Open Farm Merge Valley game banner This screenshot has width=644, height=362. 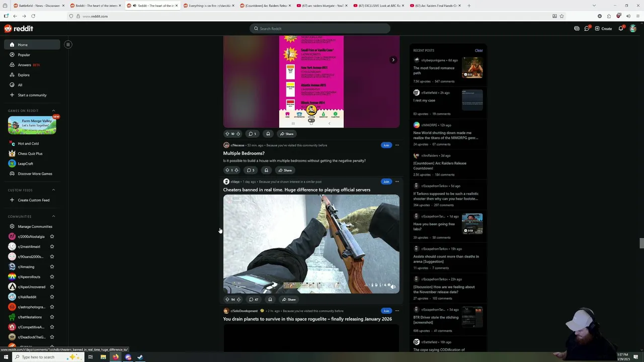coord(32,125)
